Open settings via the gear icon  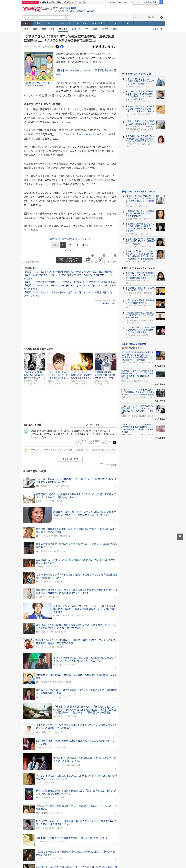tap(161, 18)
